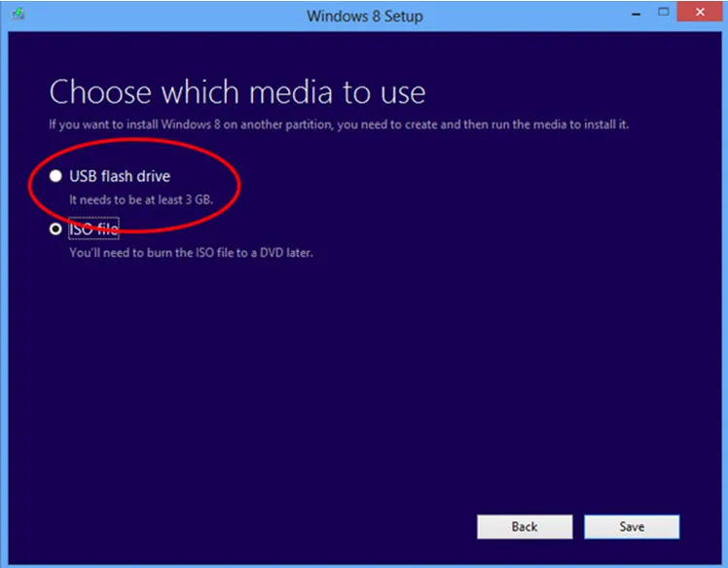
Task: Click the empty title bar right of title
Action: (526, 16)
